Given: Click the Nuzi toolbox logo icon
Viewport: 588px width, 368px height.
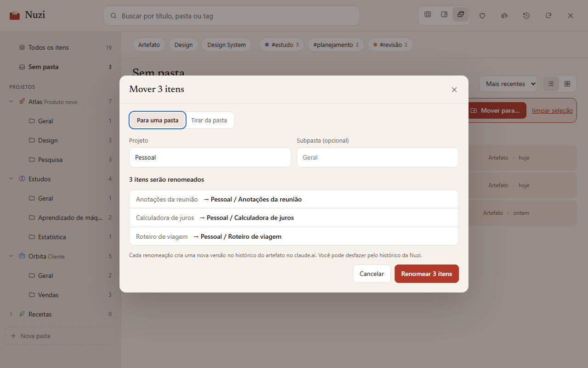Looking at the screenshot, I should tap(15, 15).
